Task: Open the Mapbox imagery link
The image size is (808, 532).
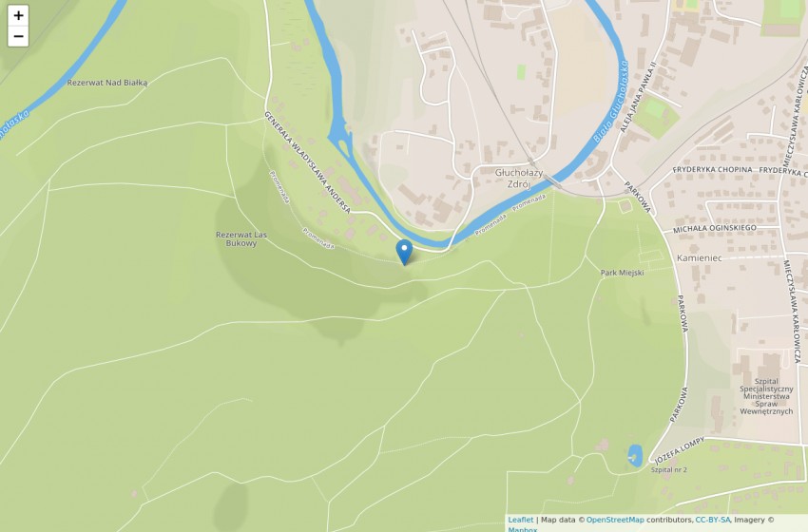Action: pyautogui.click(x=523, y=529)
